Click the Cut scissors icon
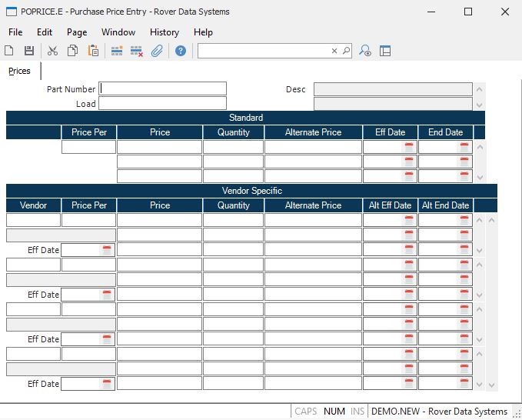522x420 pixels. (x=52, y=51)
